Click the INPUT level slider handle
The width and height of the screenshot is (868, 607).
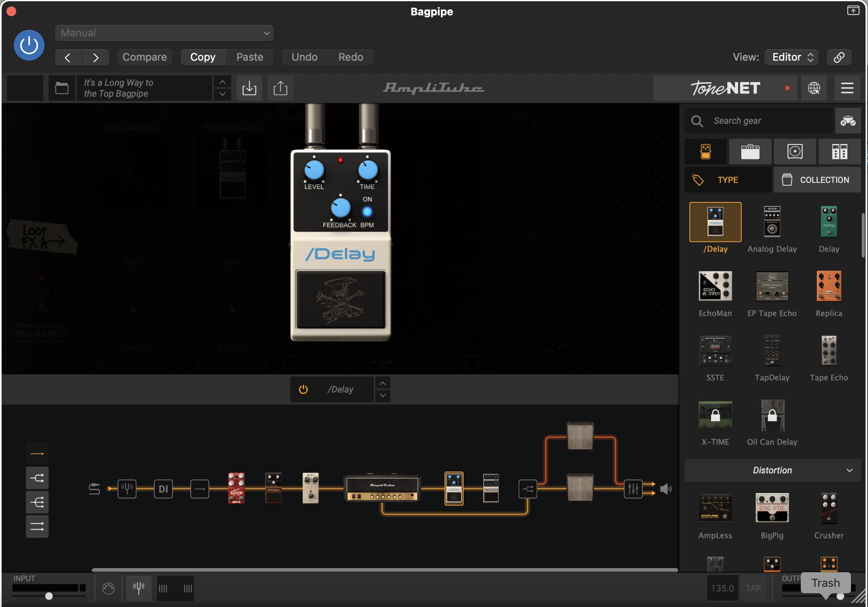pyautogui.click(x=49, y=596)
